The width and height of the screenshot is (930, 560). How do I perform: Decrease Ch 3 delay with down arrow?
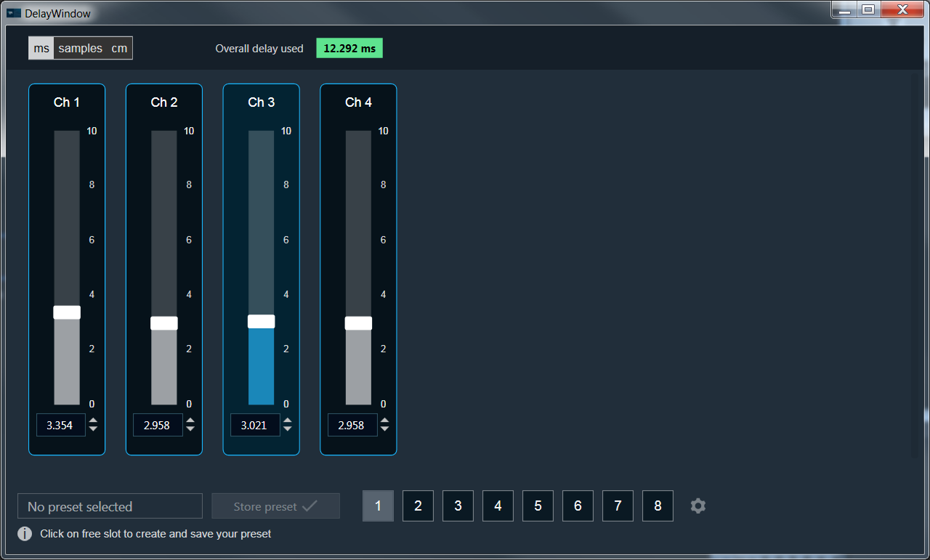point(288,429)
